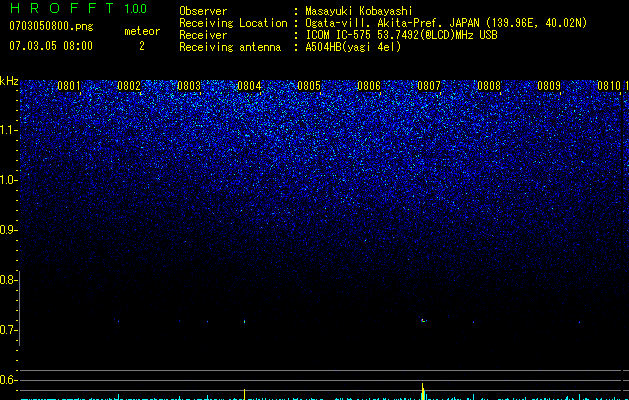Screen dimensions: 629x400
Task: Click the 0808 time marker
Action: point(489,86)
